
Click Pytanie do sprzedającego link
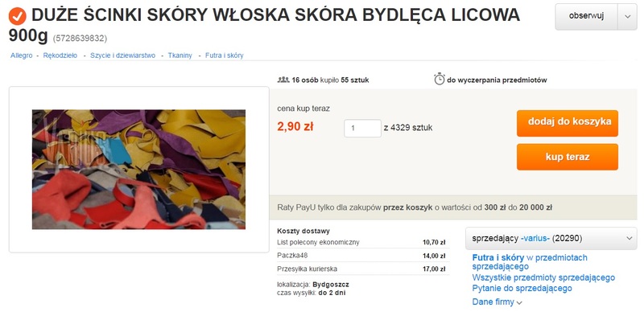(522, 288)
